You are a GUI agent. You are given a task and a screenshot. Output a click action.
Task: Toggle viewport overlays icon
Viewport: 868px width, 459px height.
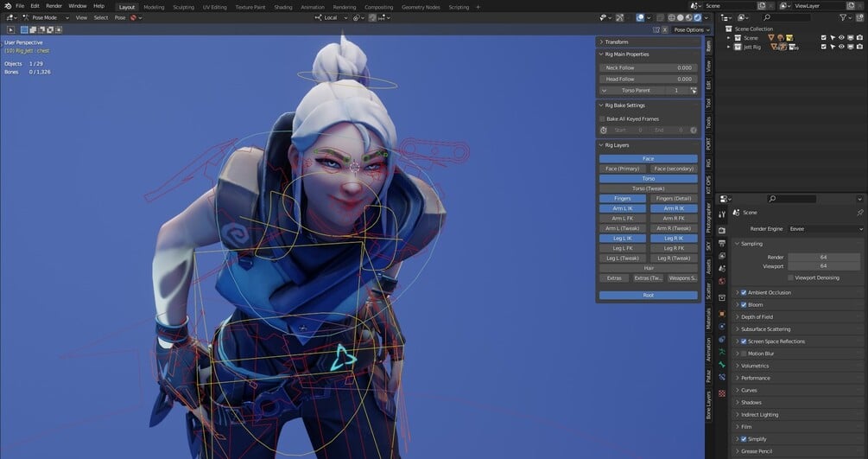[x=640, y=18]
